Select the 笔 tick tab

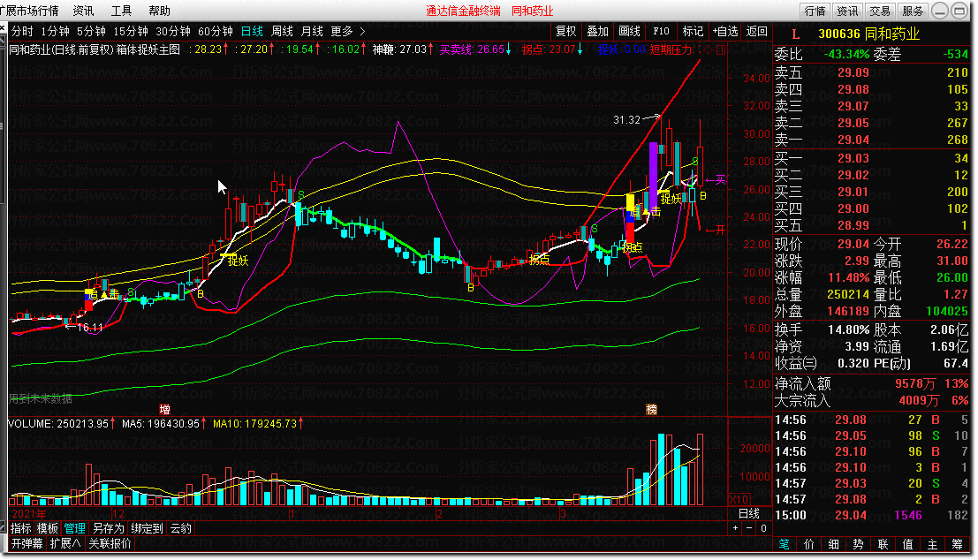coord(784,544)
